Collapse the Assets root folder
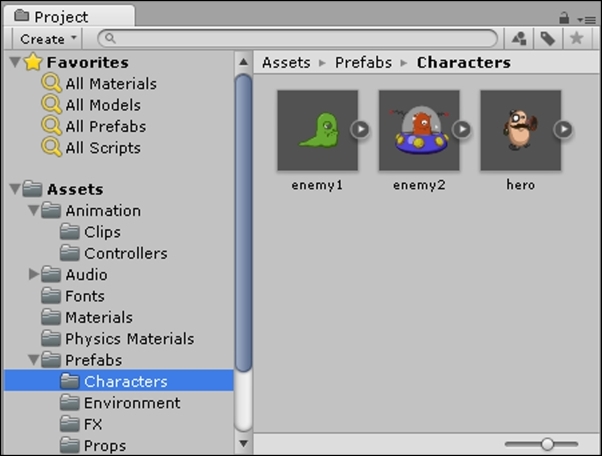The height and width of the screenshot is (456, 602). [x=15, y=189]
